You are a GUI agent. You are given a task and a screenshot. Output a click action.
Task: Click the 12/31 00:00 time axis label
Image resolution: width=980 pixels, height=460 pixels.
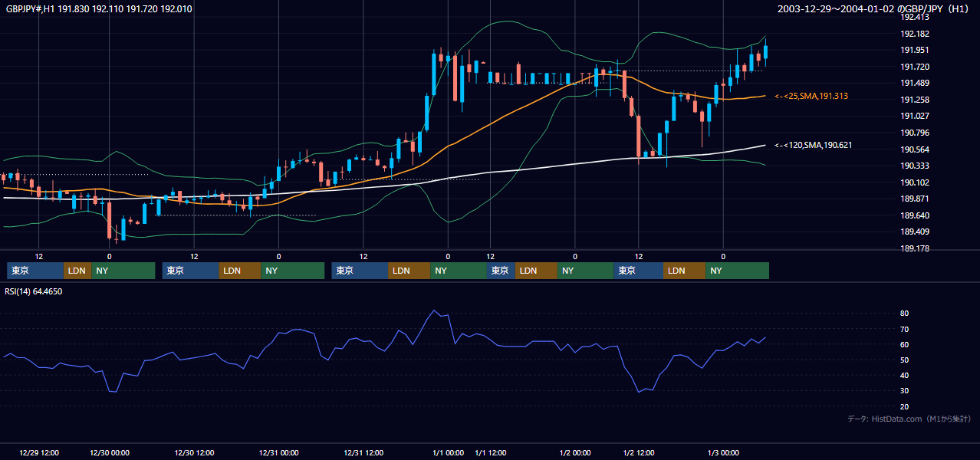click(x=279, y=452)
